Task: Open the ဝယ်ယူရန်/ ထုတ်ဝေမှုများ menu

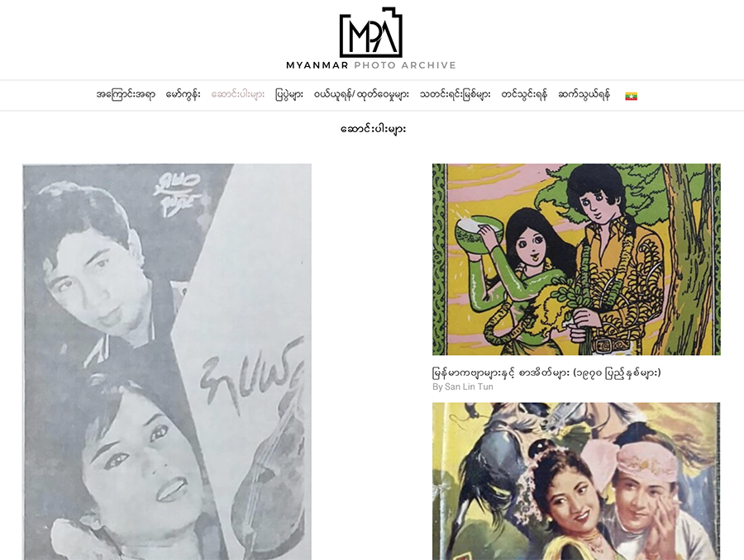Action: point(361,95)
